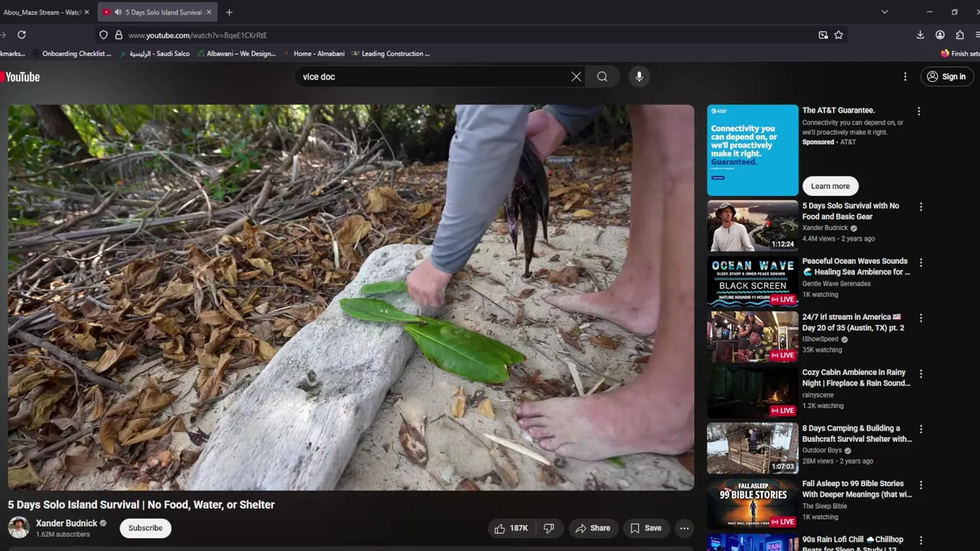The width and height of the screenshot is (980, 551).
Task: Open Peaceful Ocean Waves Sounds thumbnail
Action: pyautogui.click(x=752, y=281)
